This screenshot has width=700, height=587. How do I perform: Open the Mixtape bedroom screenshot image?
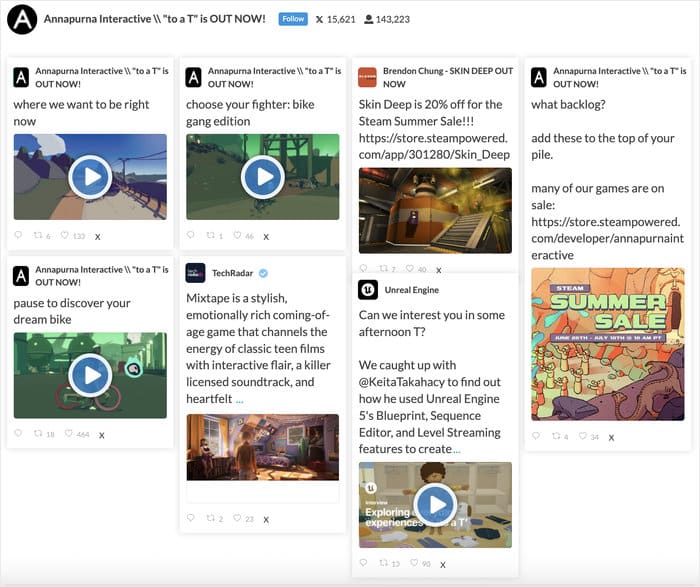(x=262, y=447)
